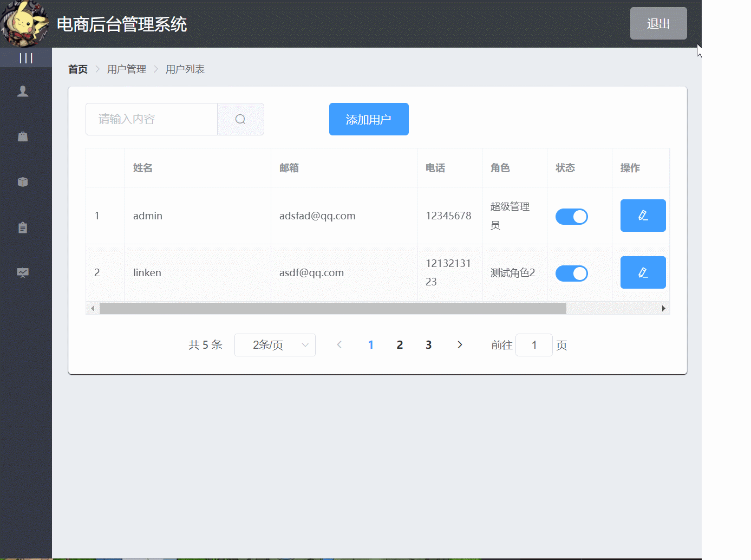The image size is (751, 560).
Task: Click the 退出 logout button
Action: [658, 23]
